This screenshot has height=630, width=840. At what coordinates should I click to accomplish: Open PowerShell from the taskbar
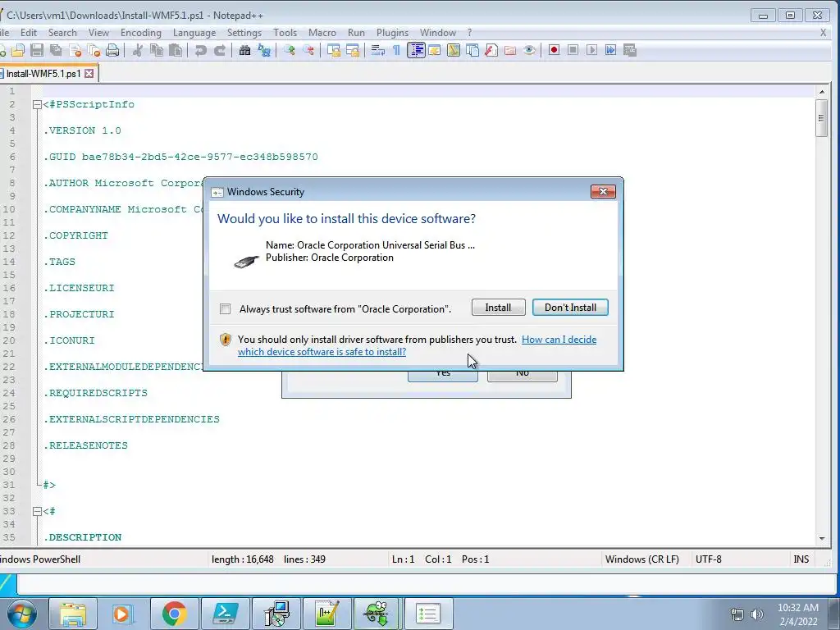226,614
